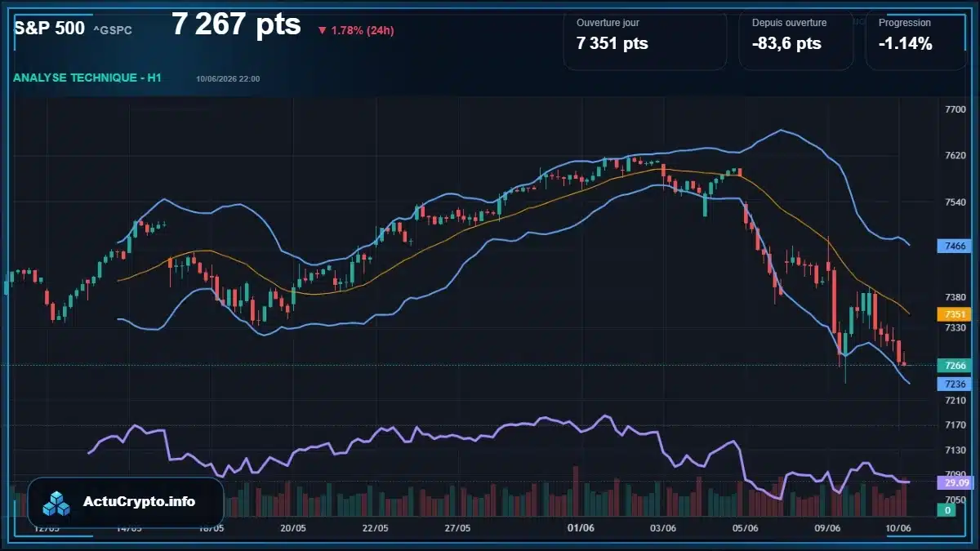Click the blue 7236 lower band tag
This screenshot has height=551, width=980.
[x=955, y=384]
